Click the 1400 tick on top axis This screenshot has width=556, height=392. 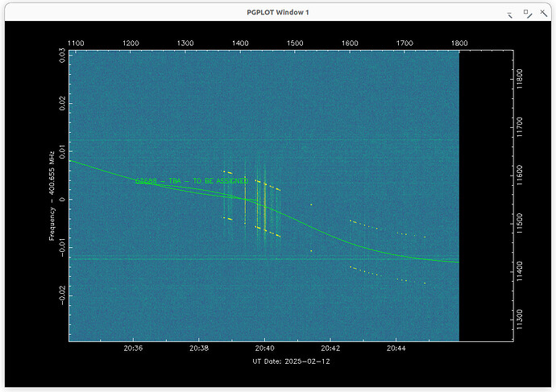(240, 43)
